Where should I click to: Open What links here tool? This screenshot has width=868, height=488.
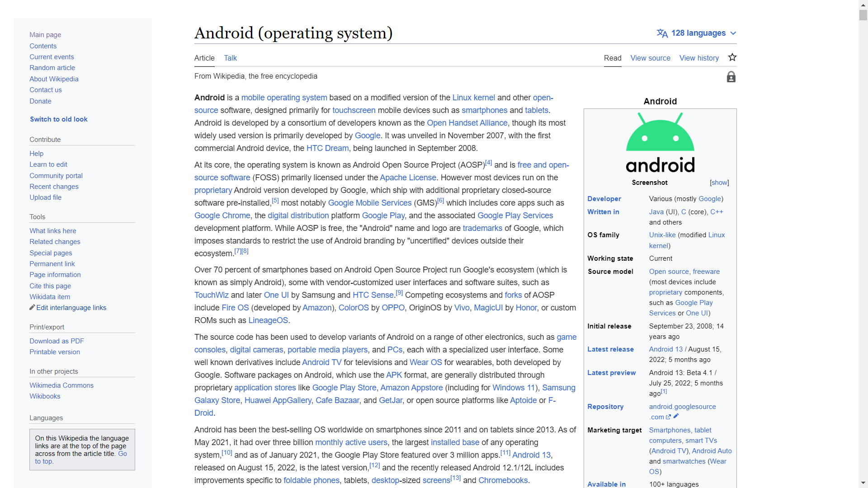pos(52,231)
